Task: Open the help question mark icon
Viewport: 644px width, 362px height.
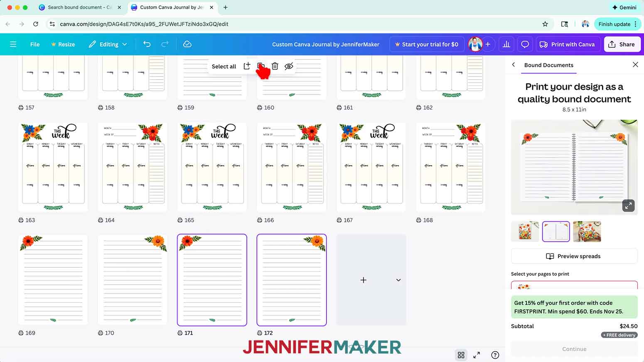Action: coord(495,355)
